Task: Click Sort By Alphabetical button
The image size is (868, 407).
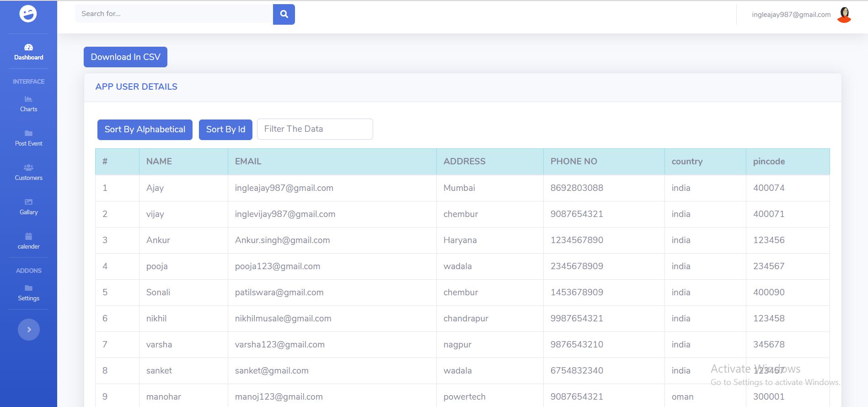Action: pyautogui.click(x=145, y=130)
